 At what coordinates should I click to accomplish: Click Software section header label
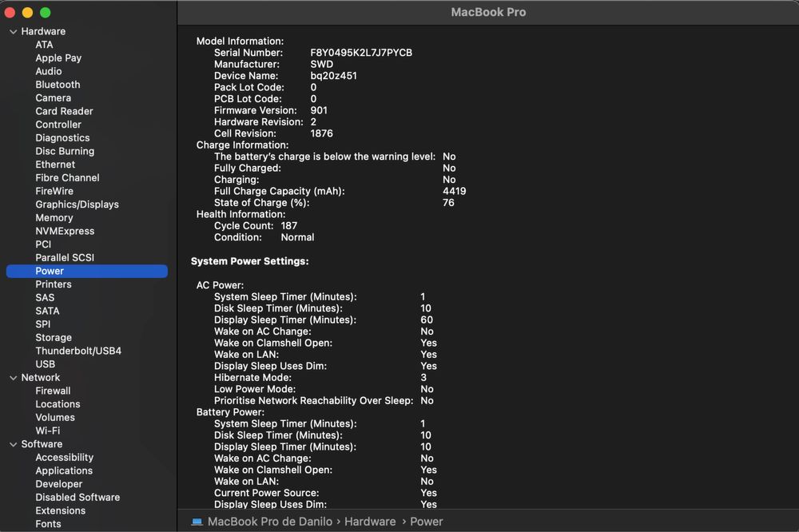coord(42,444)
